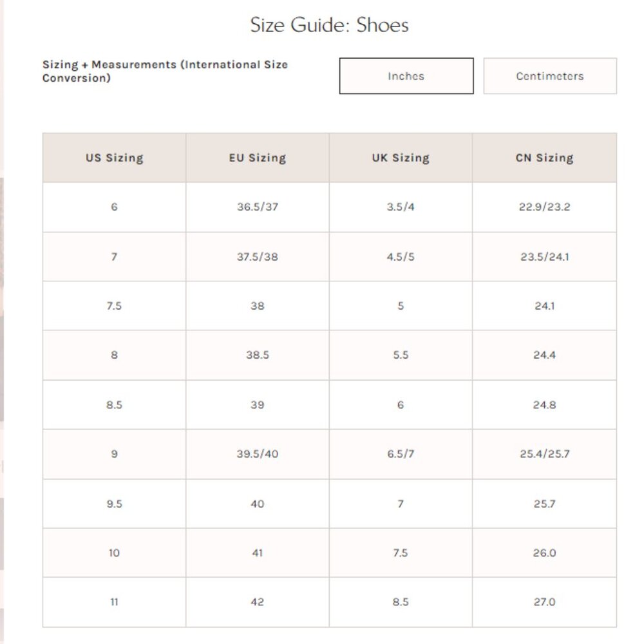Click the US size 9.5 cell
644x644 pixels.
tap(114, 504)
